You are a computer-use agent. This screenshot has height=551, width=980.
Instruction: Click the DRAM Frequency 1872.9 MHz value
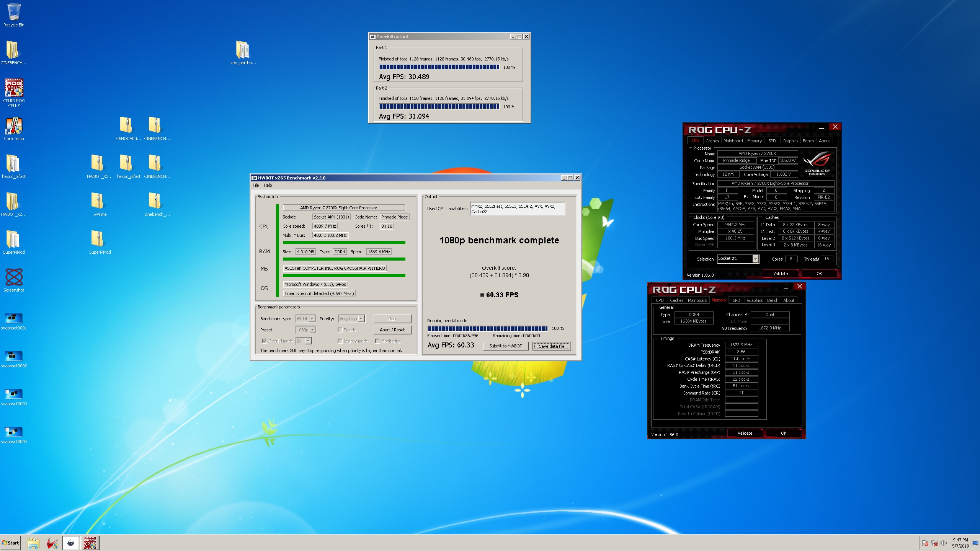point(741,345)
